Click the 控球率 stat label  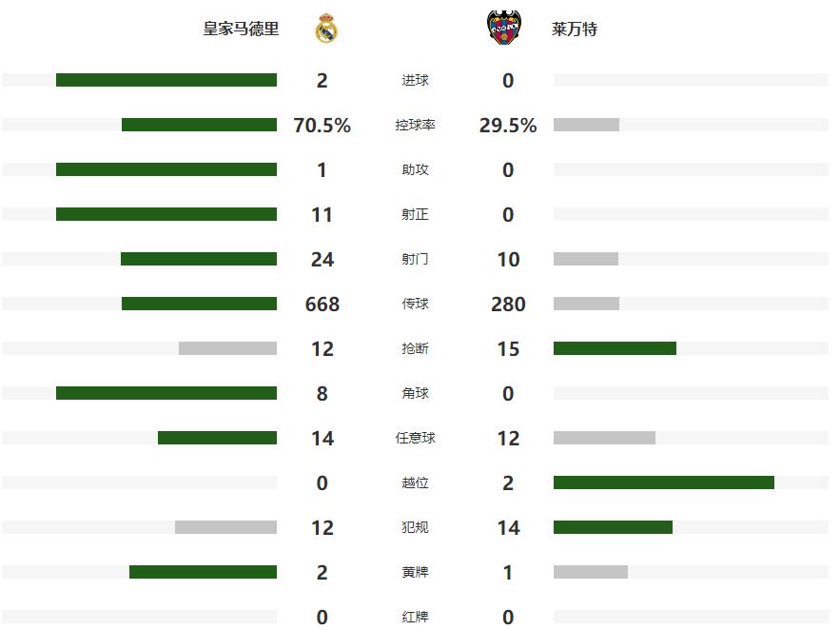coord(415,125)
